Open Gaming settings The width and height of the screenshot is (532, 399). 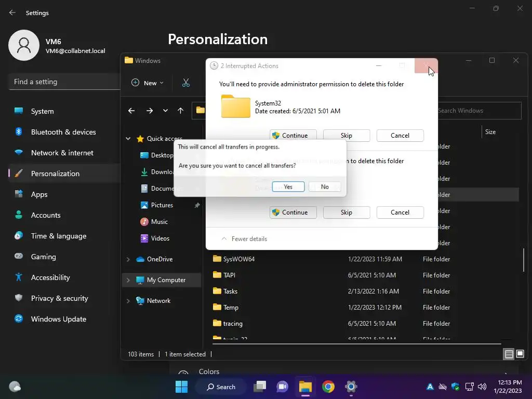click(x=64, y=257)
